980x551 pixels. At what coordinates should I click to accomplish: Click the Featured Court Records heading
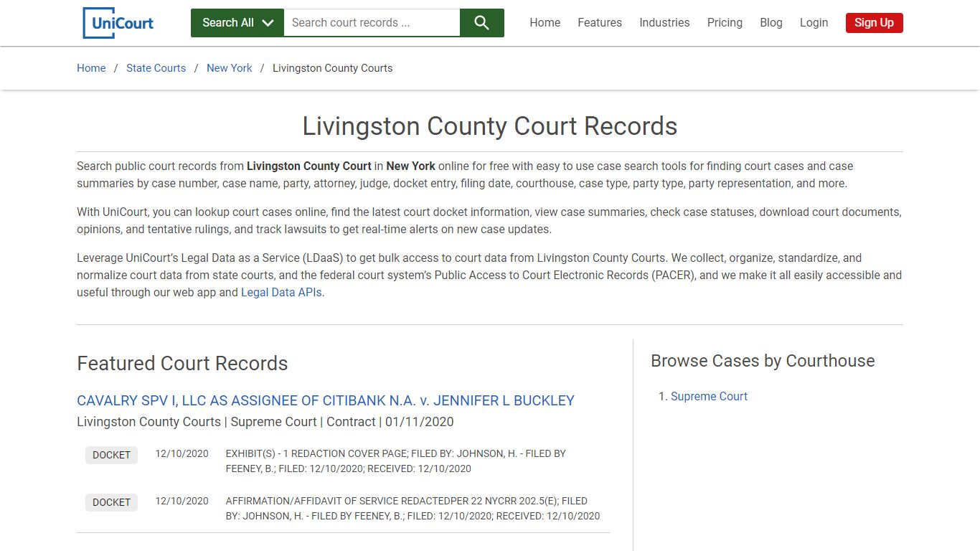coord(182,364)
